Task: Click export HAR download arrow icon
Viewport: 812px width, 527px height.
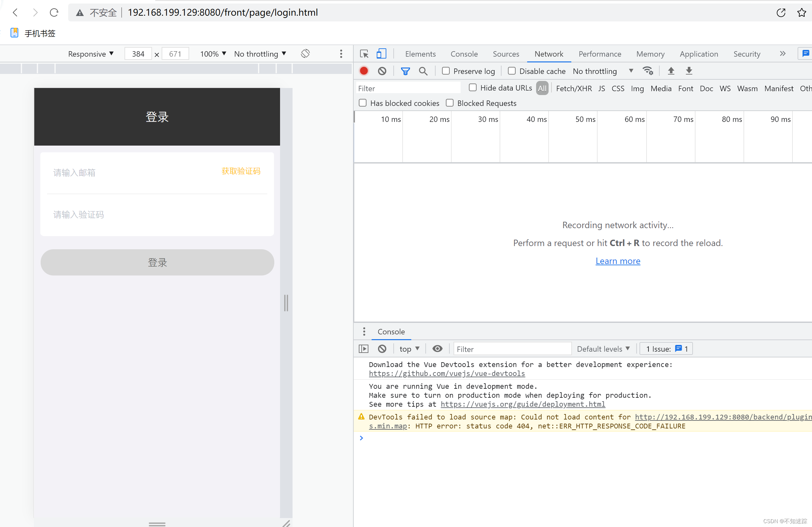Action: click(689, 71)
